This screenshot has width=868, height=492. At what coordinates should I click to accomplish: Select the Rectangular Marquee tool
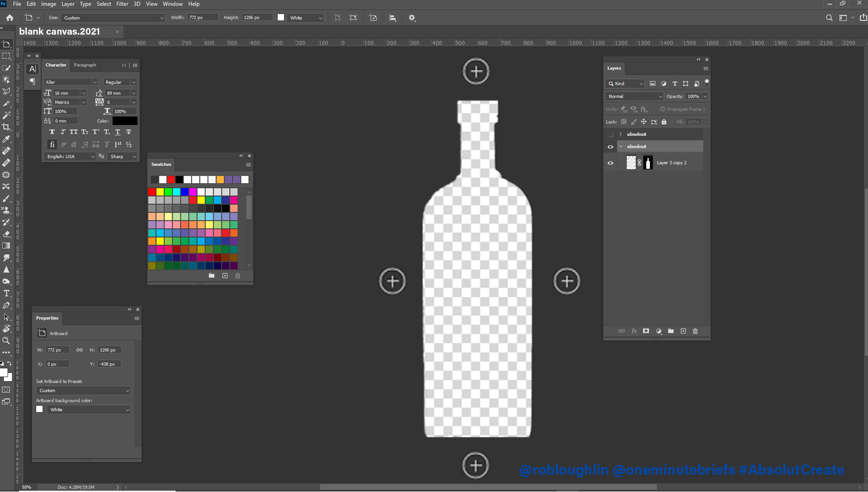[6, 56]
